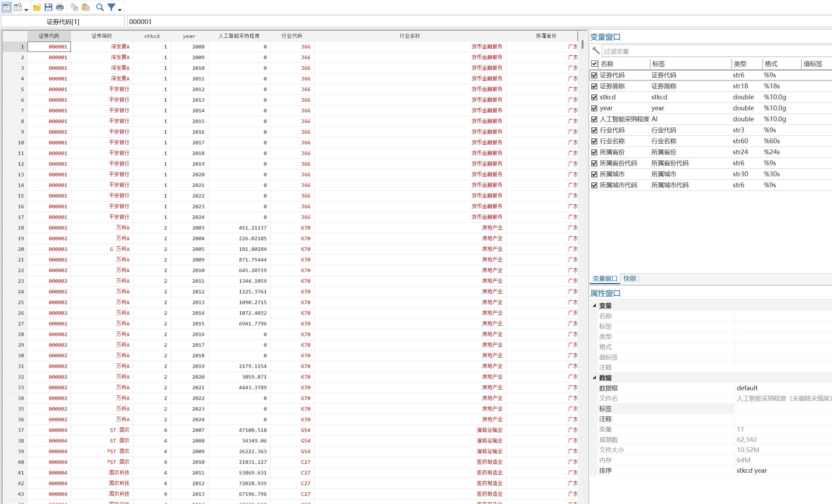Viewport: 832px width, 504px height.
Task: Click the Copy icon in toolbar
Action: 74,7
